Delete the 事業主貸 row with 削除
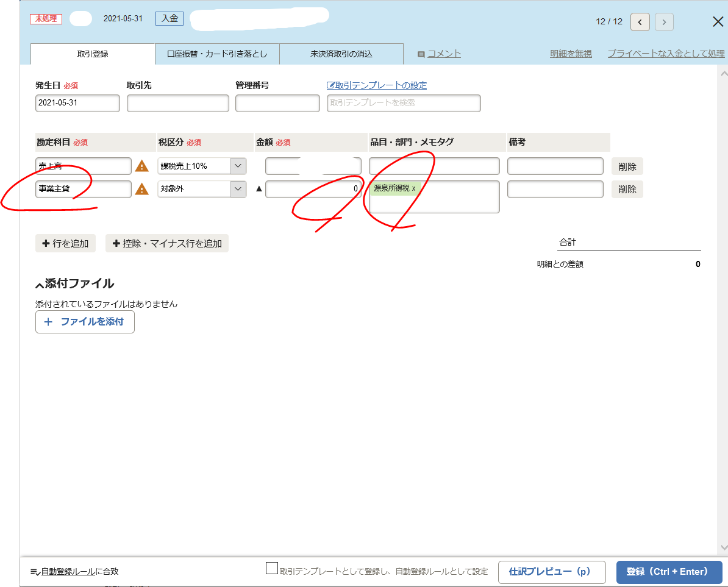The width and height of the screenshot is (728, 587). (627, 189)
